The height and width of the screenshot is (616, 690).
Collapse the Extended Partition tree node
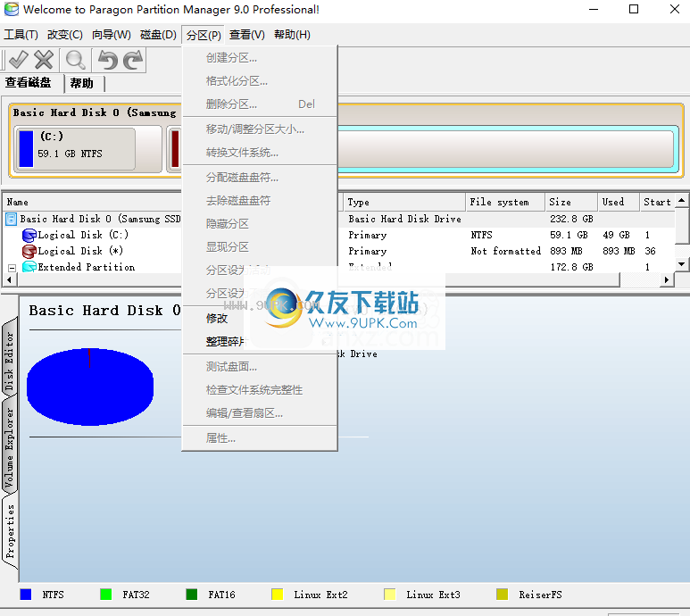(12, 268)
